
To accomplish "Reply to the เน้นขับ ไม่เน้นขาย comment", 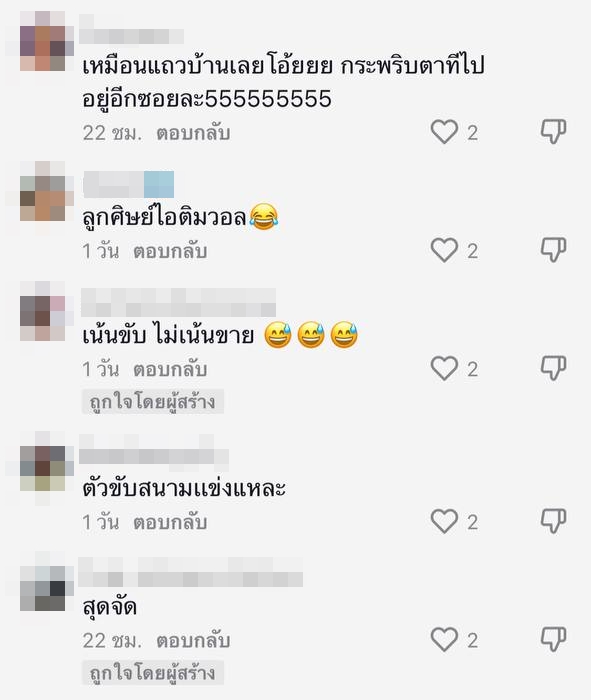I will (x=170, y=369).
